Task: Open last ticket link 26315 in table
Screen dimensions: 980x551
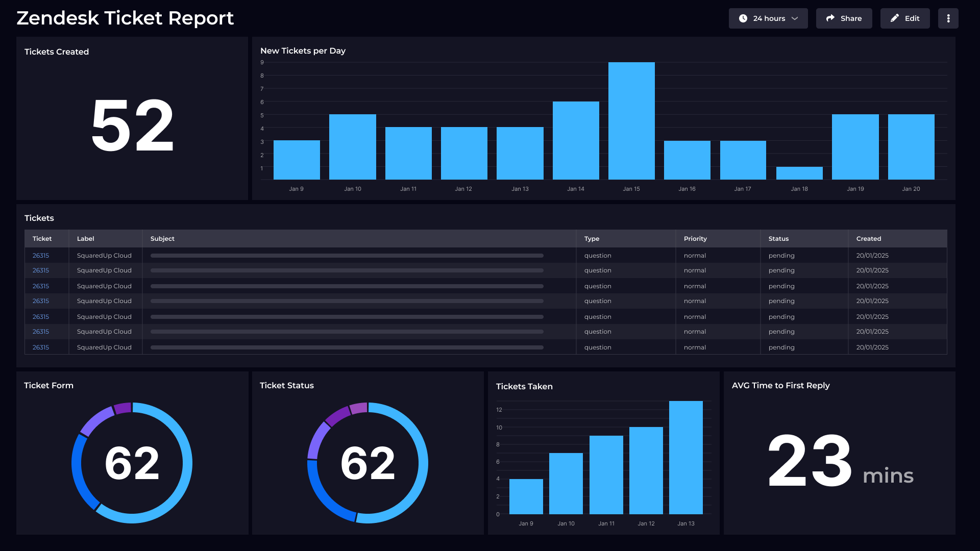Action: 41,347
